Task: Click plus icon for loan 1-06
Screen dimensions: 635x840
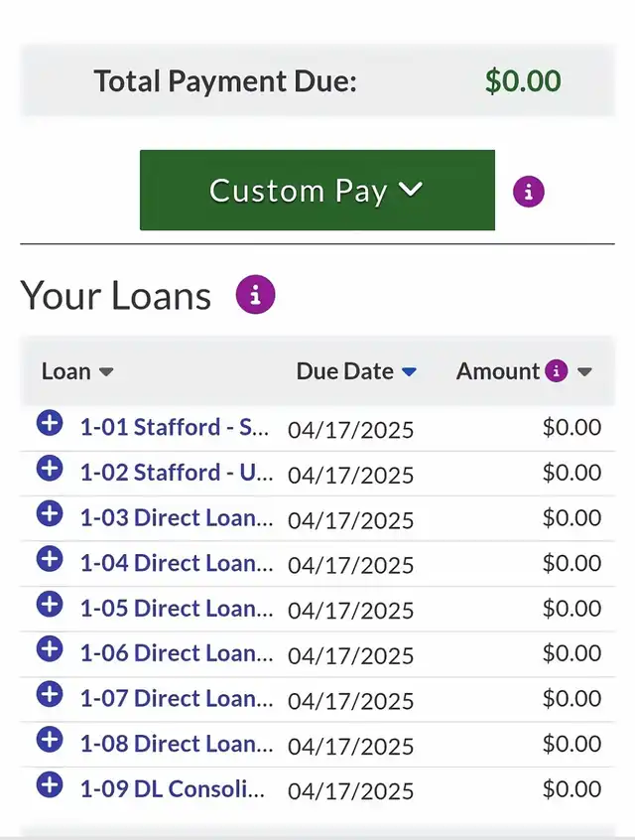Action: point(50,649)
